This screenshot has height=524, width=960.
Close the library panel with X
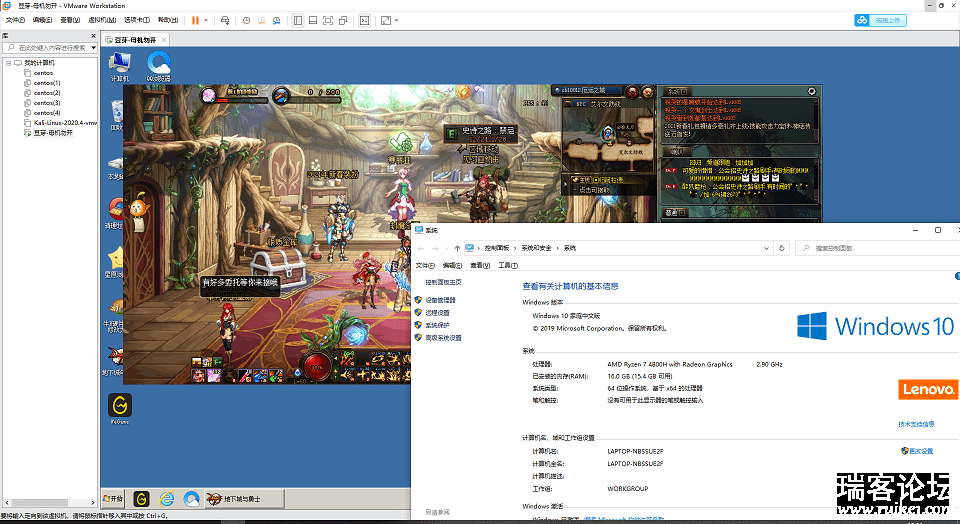coord(93,36)
